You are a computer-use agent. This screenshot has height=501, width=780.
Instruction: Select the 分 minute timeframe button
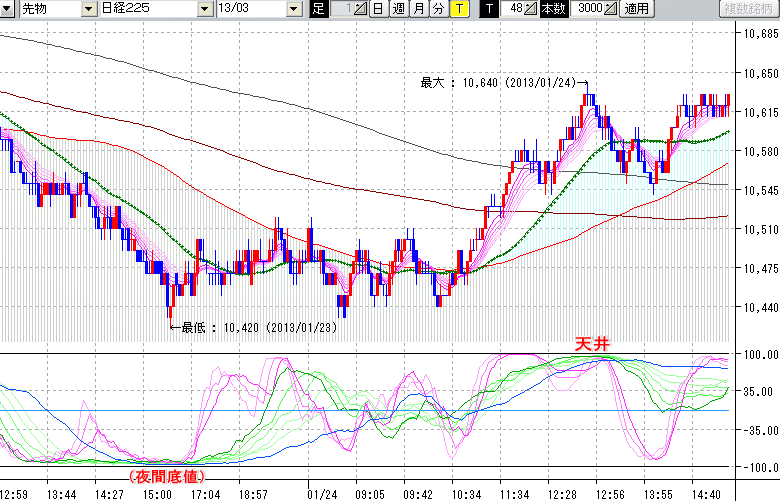[439, 9]
